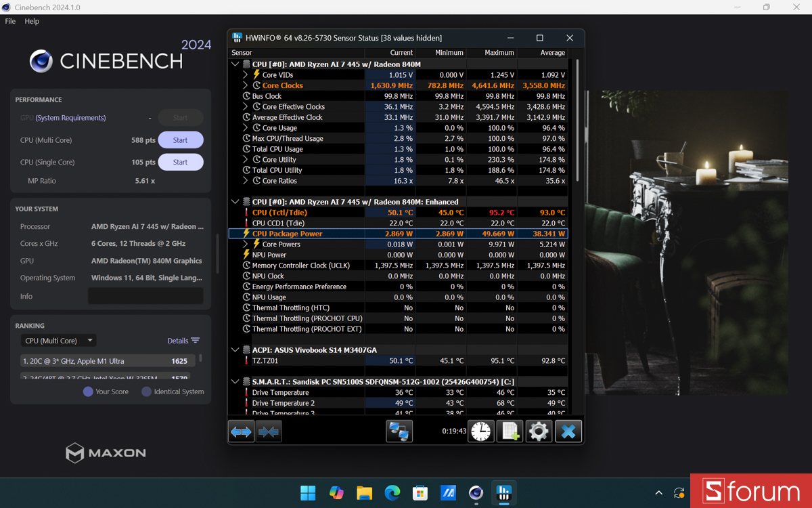Click the Details link in the Ranking panel

click(x=177, y=340)
